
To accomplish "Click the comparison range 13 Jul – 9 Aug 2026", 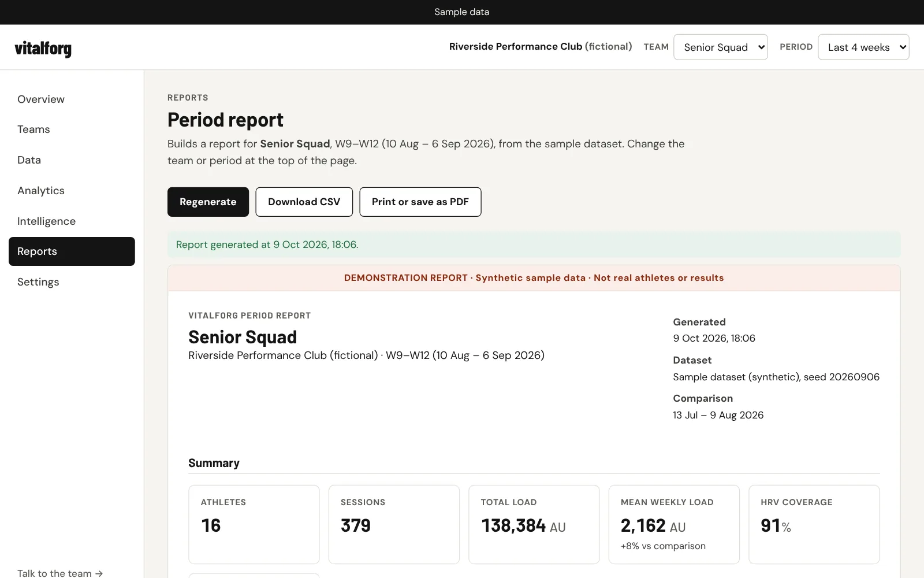I will (718, 415).
